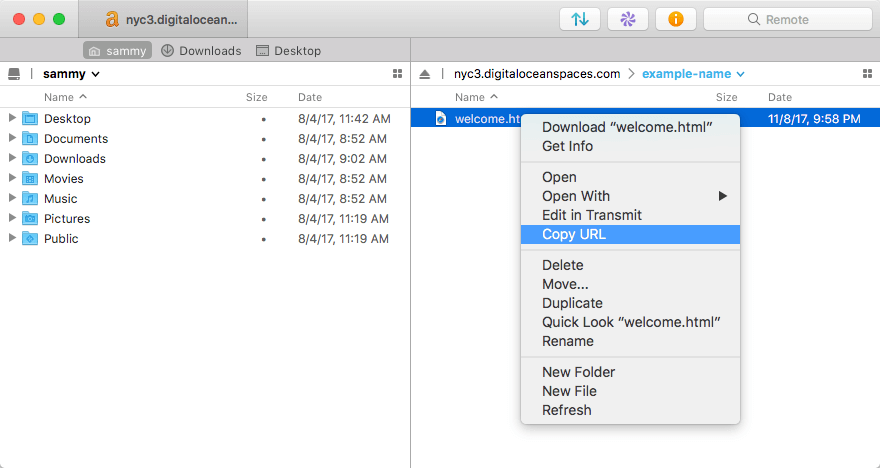
Task: Open the orange Get Info toolbar button
Action: (x=676, y=19)
